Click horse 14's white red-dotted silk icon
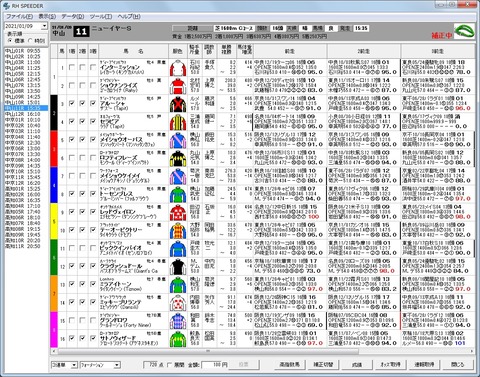 [178, 302]
